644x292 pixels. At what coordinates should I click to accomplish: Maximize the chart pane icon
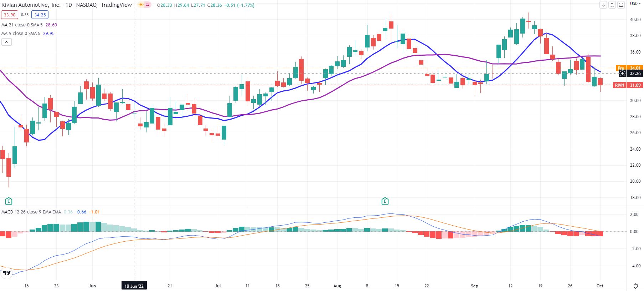pos(621,5)
